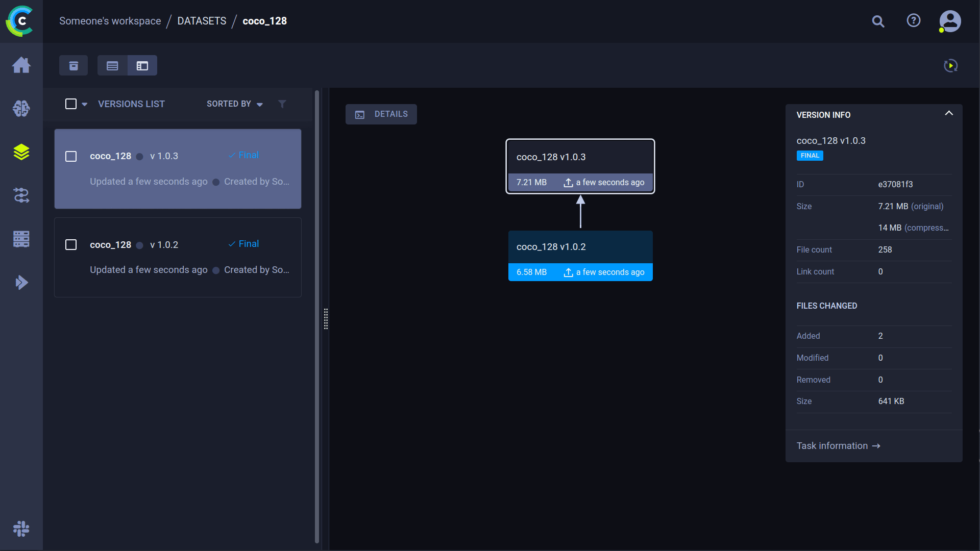This screenshot has width=980, height=551.
Task: Open the Projects brain icon in sidebar
Action: click(21, 109)
